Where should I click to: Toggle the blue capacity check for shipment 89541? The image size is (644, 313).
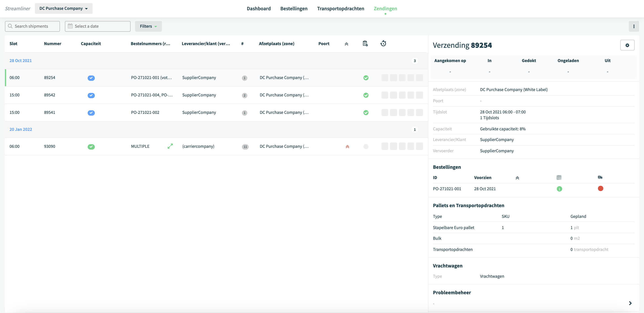91,113
